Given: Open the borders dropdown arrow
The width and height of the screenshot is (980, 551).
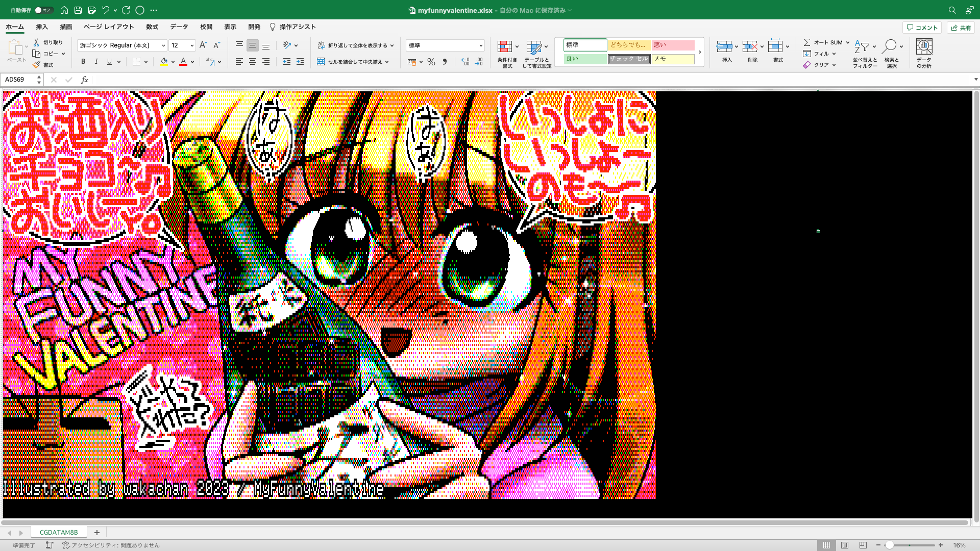Looking at the screenshot, I should [x=146, y=62].
